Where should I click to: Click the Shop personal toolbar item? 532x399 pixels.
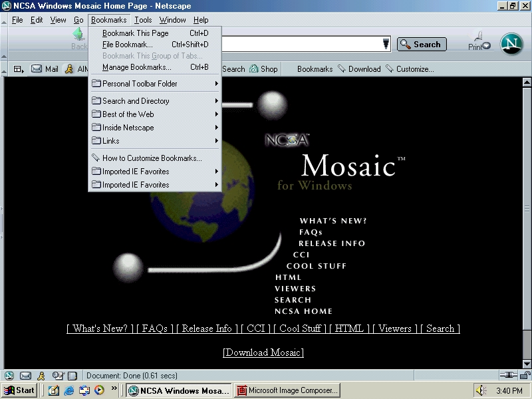click(x=263, y=69)
